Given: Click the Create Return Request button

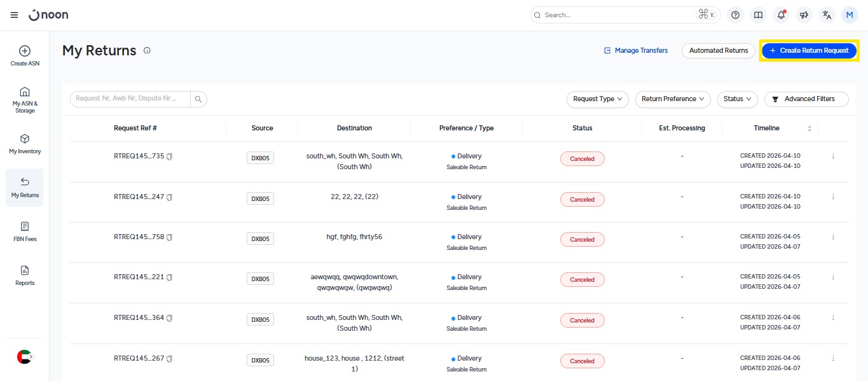Looking at the screenshot, I should pos(809,50).
